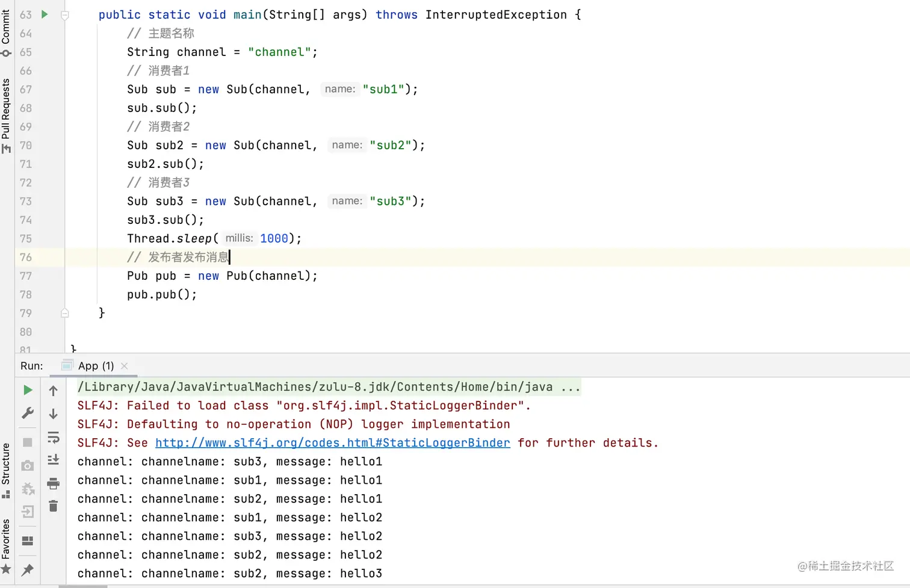Click the string literal "channel"
The height and width of the screenshot is (588, 910).
[x=280, y=52]
